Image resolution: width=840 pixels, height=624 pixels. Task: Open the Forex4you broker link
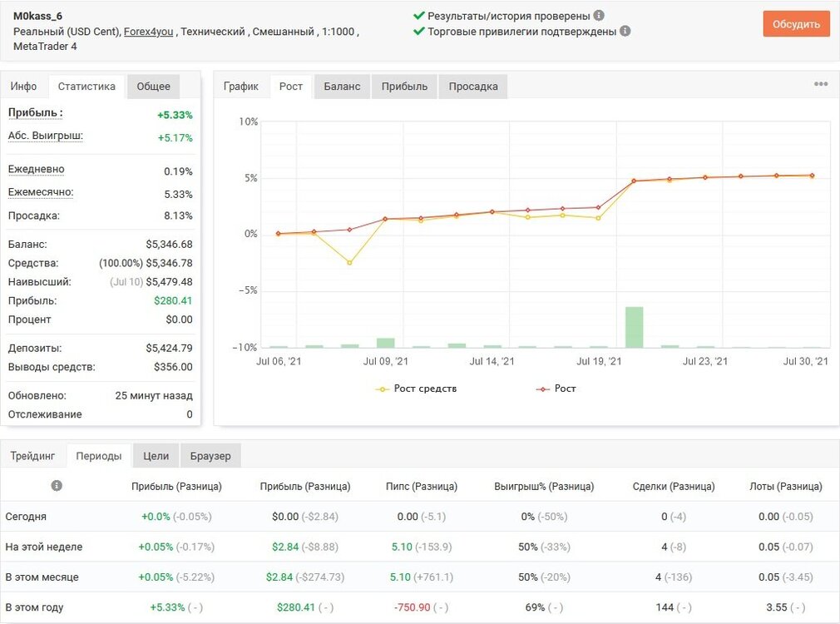click(x=148, y=32)
